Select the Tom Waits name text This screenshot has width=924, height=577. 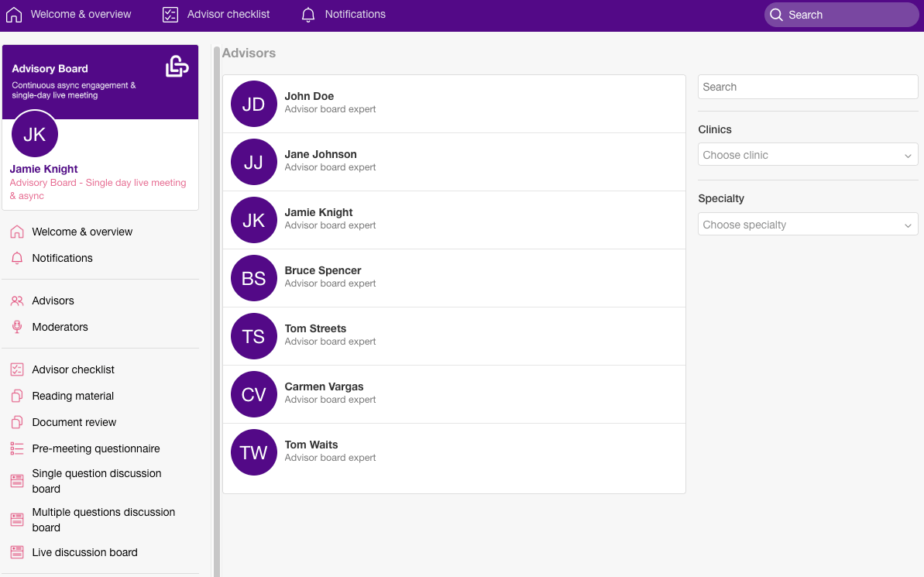pyautogui.click(x=311, y=445)
